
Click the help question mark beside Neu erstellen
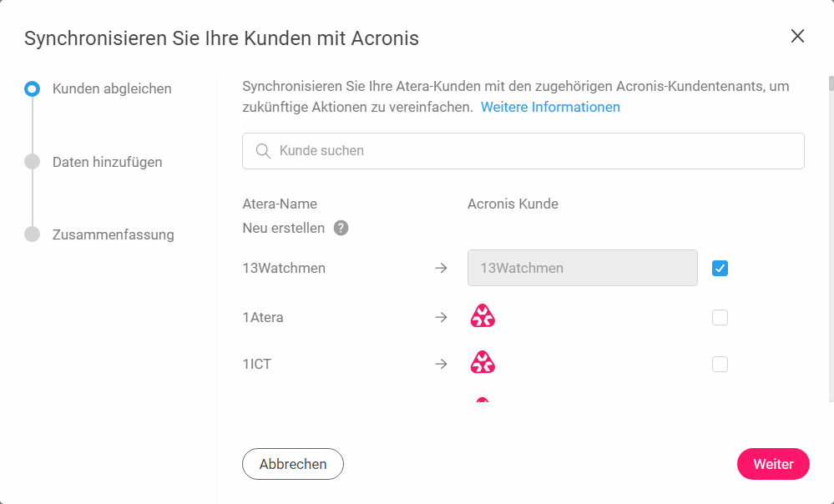pyautogui.click(x=341, y=228)
